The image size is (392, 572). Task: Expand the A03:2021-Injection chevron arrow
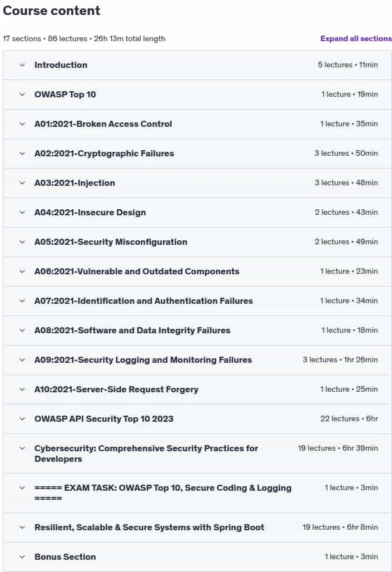pos(22,183)
